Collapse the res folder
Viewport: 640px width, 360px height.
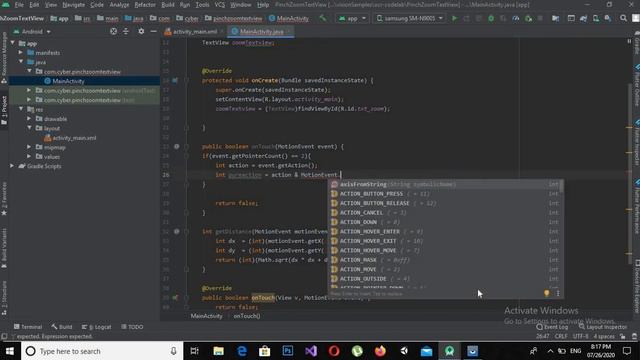pyautogui.click(x=21, y=109)
